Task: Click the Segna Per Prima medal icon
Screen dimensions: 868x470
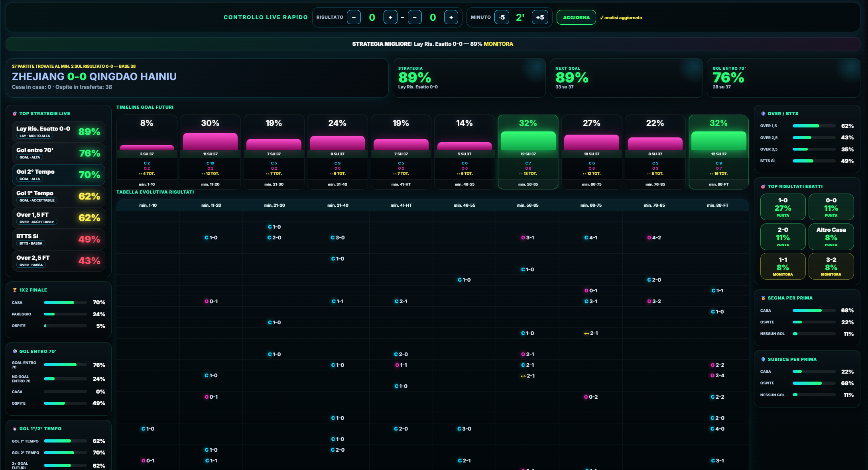Action: pos(763,298)
